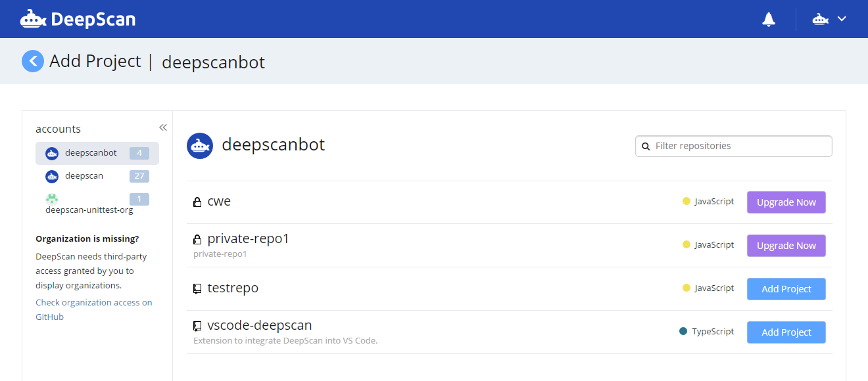Go back using the blue arrow button
This screenshot has width=868, height=381.
click(33, 61)
